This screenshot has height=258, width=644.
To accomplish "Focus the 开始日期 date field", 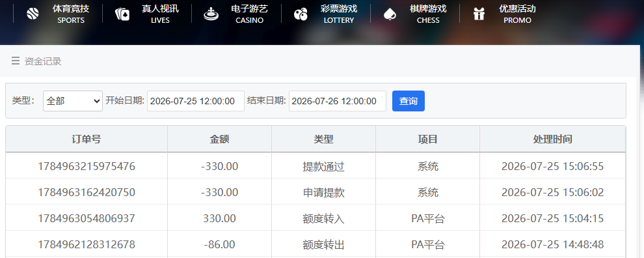I will pos(196,101).
